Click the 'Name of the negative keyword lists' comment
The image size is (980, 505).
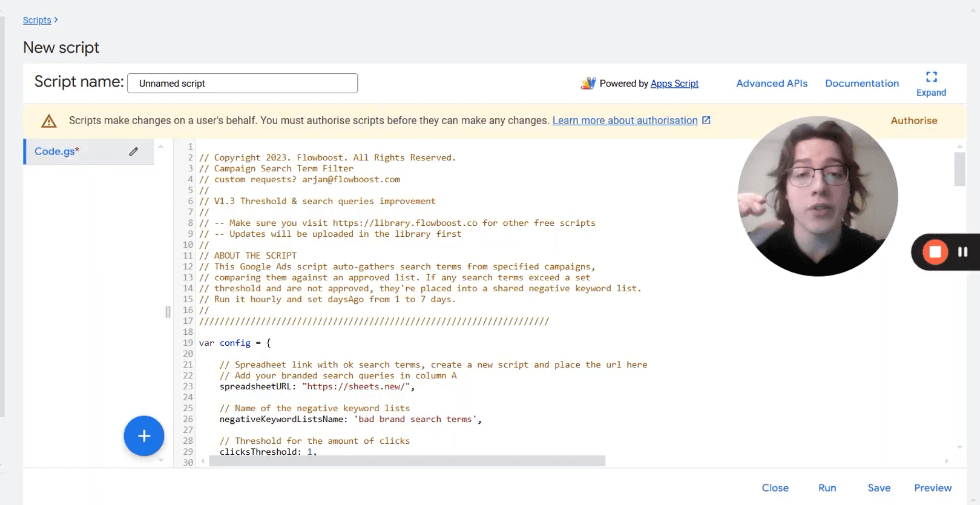[315, 408]
